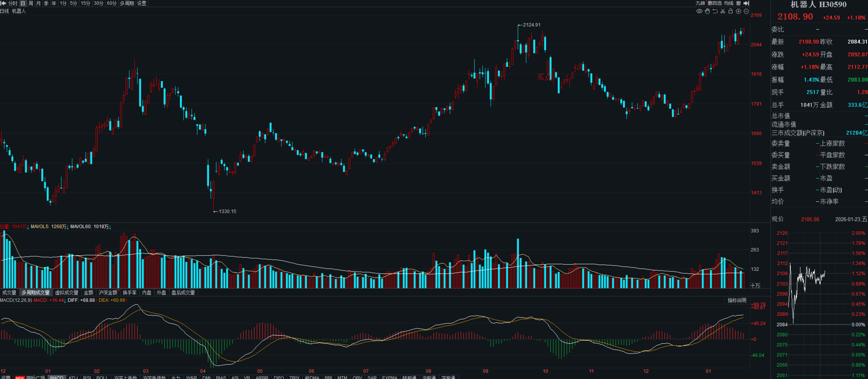Open the 窗 window option
This screenshot has width=868, height=379.
[x=738, y=3]
